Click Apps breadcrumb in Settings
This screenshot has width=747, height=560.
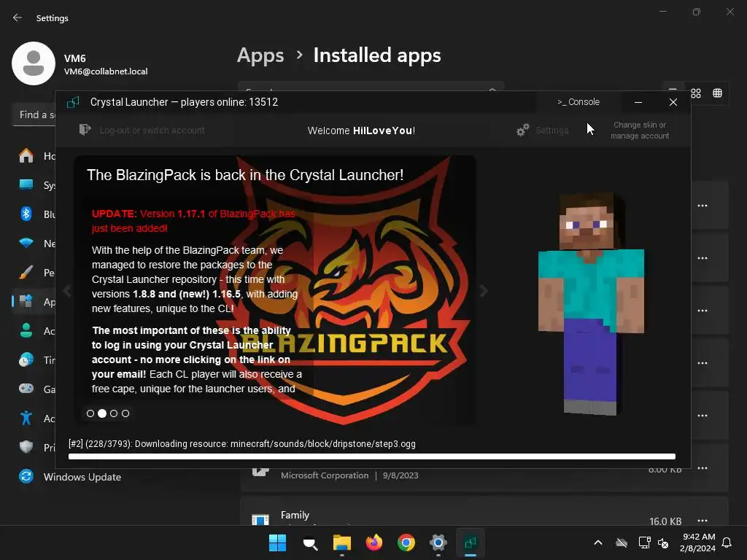260,55
